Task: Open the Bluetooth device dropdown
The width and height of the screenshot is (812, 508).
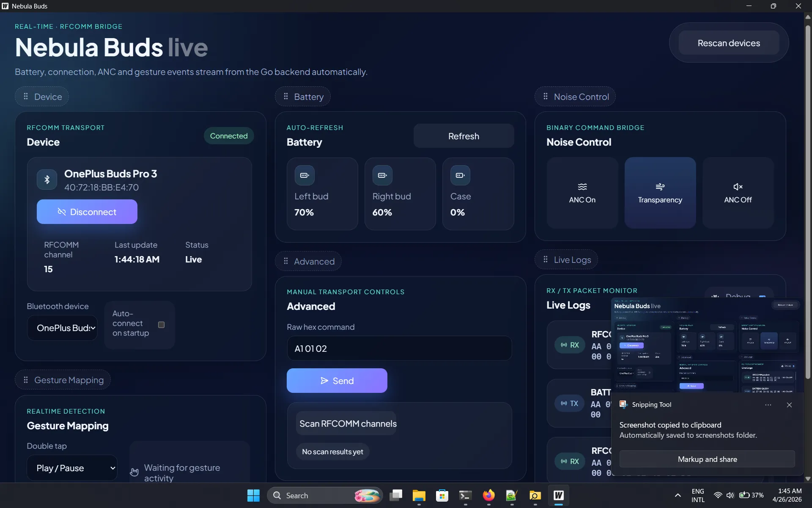Action: point(63,328)
